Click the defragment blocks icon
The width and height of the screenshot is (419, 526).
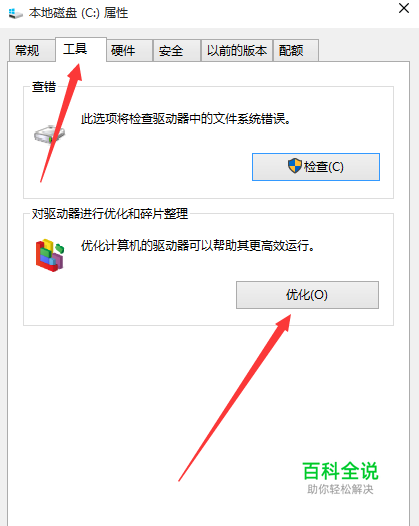(50, 255)
